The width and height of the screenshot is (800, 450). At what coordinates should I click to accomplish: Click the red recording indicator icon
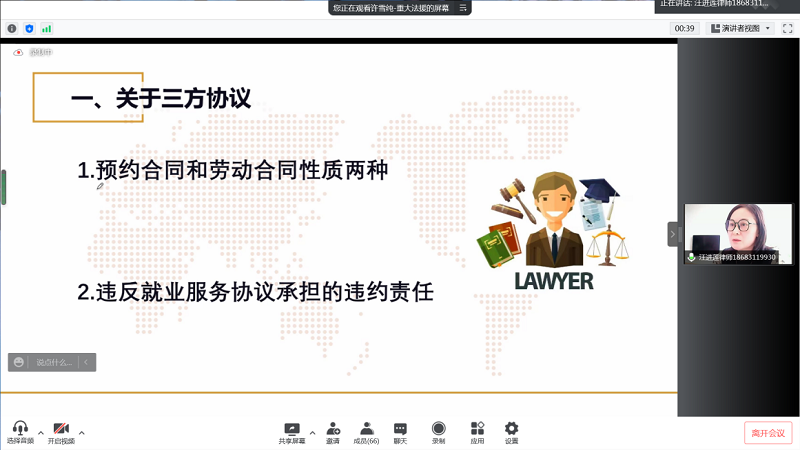(18, 52)
